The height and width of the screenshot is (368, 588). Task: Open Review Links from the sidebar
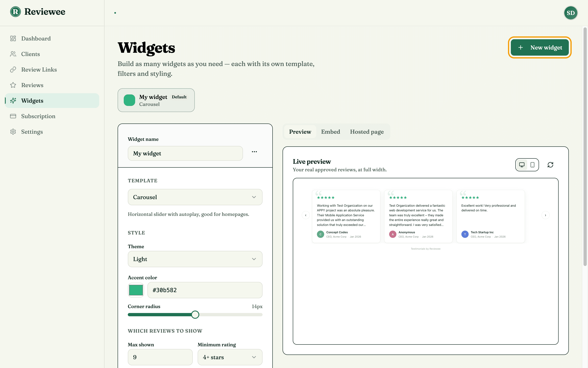click(x=52, y=70)
